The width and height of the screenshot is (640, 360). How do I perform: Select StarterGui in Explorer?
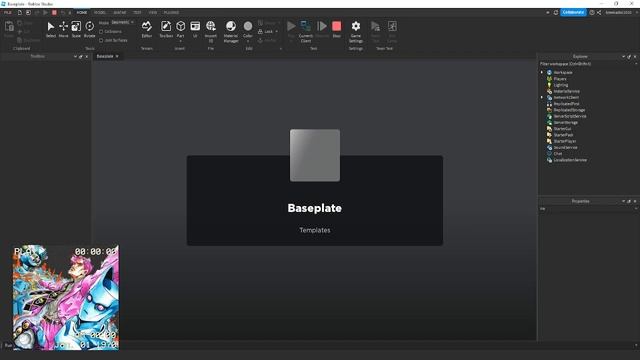[562, 129]
